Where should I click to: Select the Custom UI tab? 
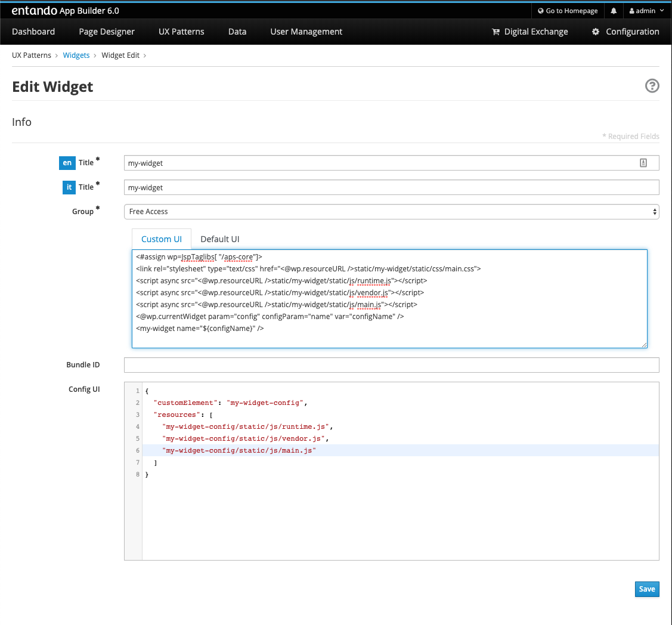click(161, 239)
